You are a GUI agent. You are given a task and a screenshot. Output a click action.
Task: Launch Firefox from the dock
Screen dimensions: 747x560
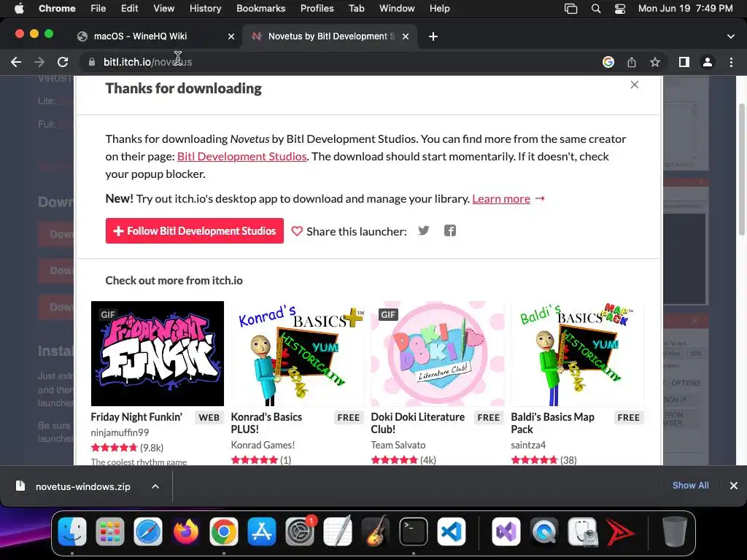click(x=186, y=532)
